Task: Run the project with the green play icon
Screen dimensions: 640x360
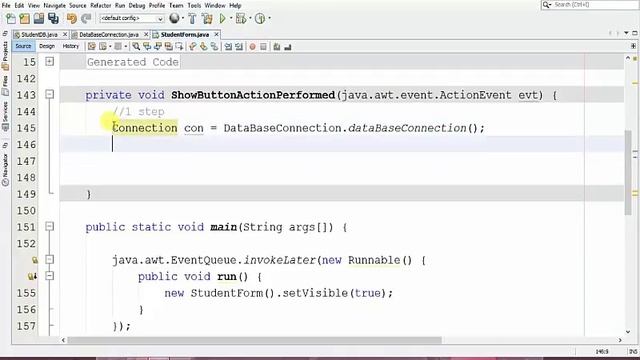Action: point(222,18)
